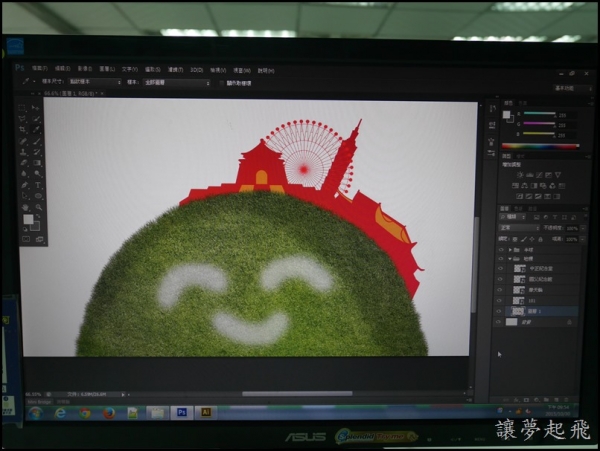Select the Rectangular Marquee tool

coord(23,108)
